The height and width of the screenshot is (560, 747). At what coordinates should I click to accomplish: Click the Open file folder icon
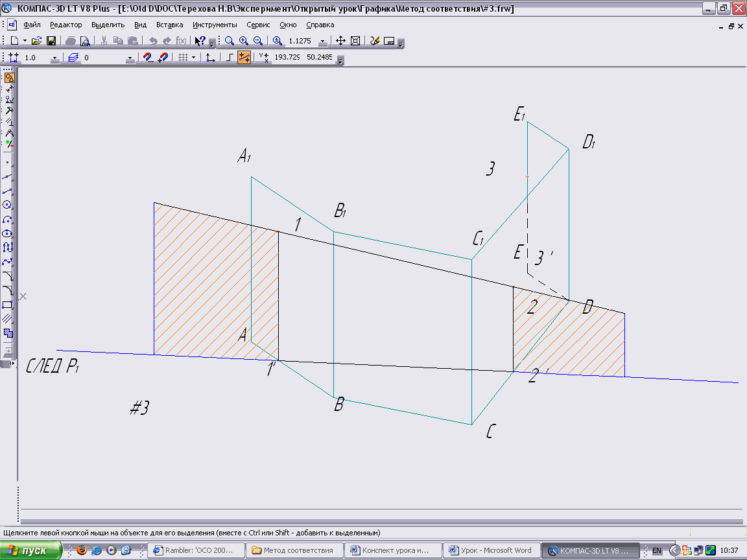(x=37, y=41)
